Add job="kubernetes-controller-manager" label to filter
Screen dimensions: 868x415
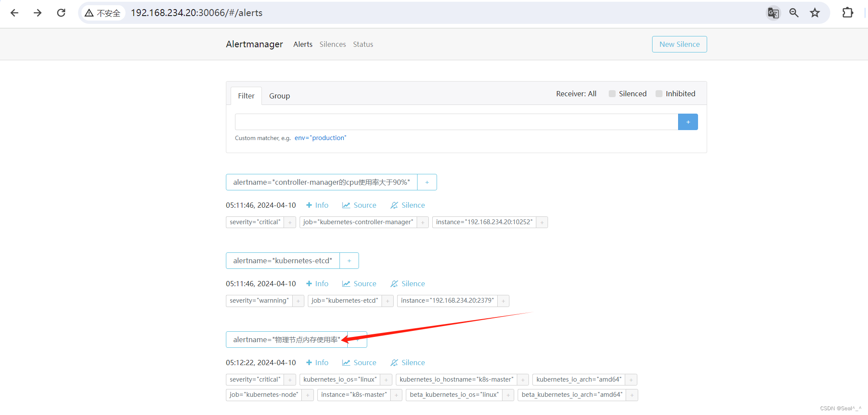(423, 222)
